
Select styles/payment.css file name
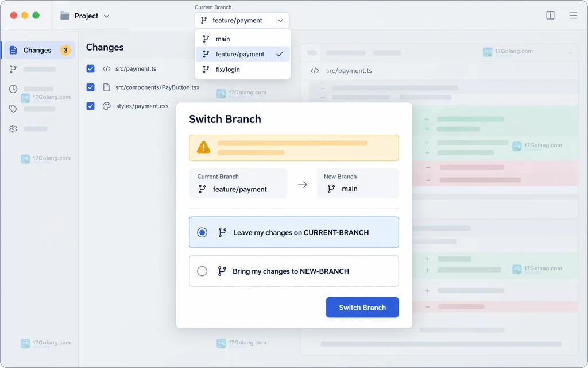pyautogui.click(x=142, y=106)
